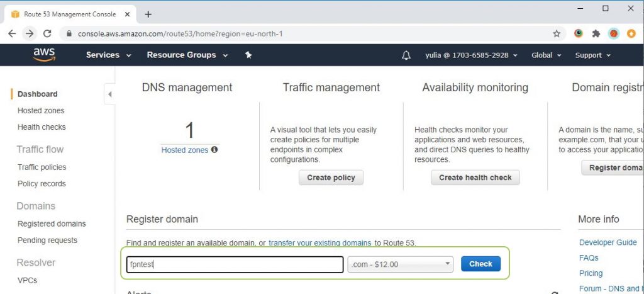Image resolution: width=644 pixels, height=294 pixels.
Task: Close the Route 53 Management Console tab
Action: click(127, 14)
